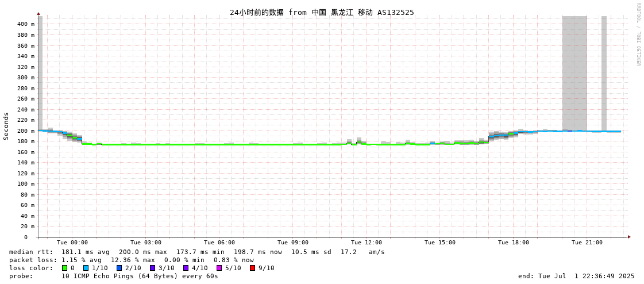Click the red 9/10 loss swatch
This screenshot has height=284, width=644.
(253, 268)
